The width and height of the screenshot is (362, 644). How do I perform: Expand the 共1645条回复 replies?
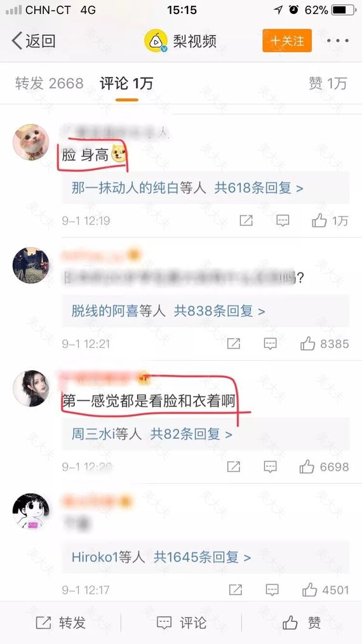[x=202, y=557]
